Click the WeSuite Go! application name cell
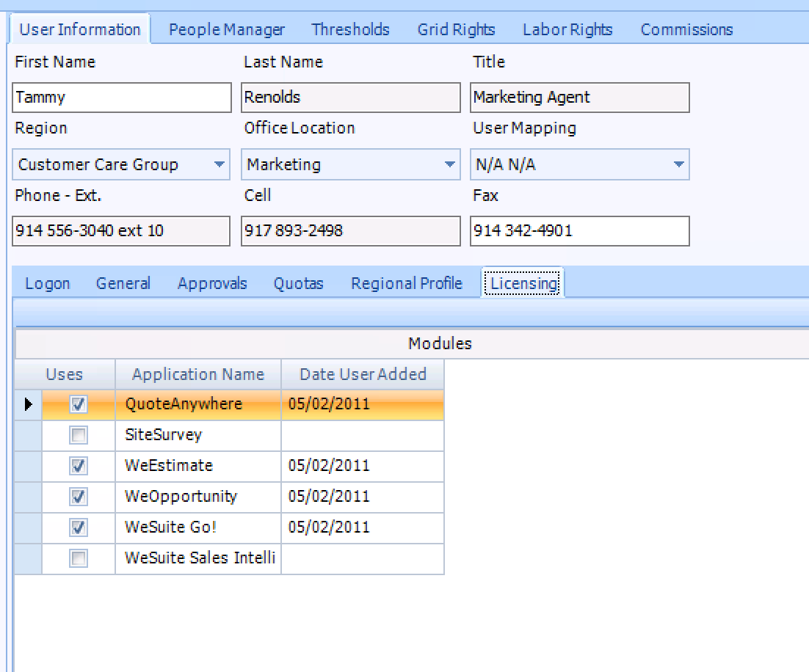This screenshot has width=809, height=672. click(x=198, y=527)
